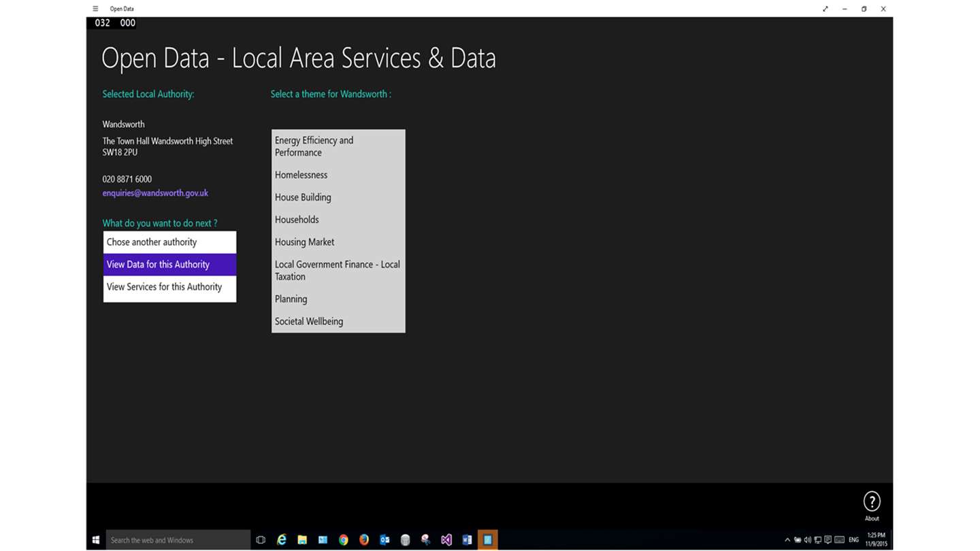
Task: Show hidden system tray icons chevron
Action: (x=787, y=540)
